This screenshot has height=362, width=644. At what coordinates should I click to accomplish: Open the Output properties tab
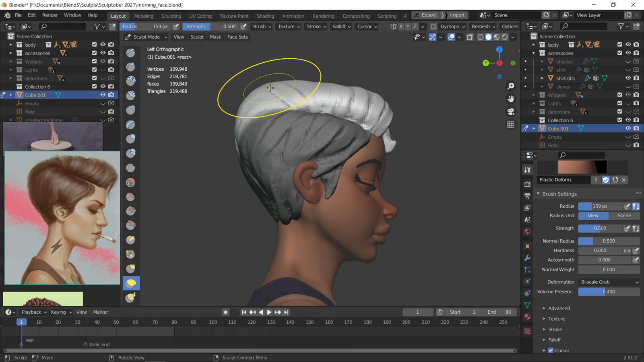[527, 196]
